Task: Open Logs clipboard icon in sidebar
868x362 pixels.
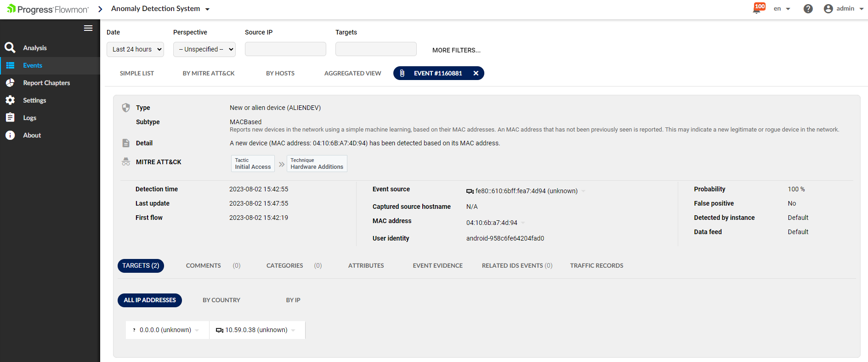Action: click(10, 118)
